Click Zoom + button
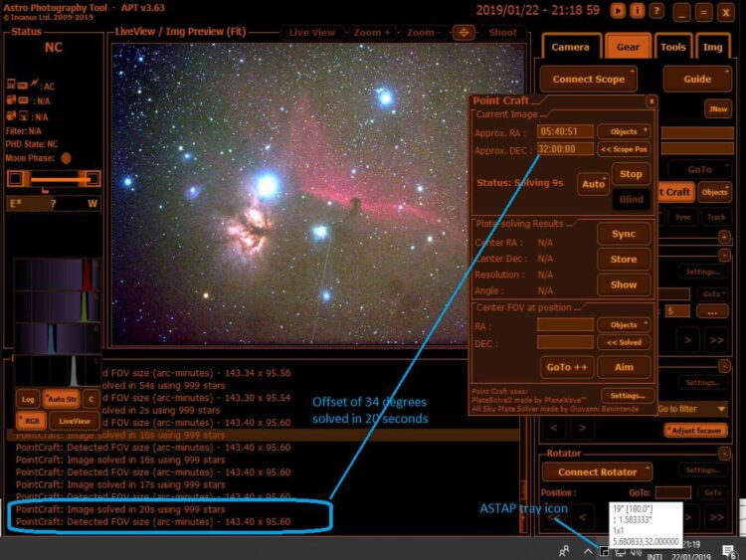746x560 pixels. tap(372, 33)
